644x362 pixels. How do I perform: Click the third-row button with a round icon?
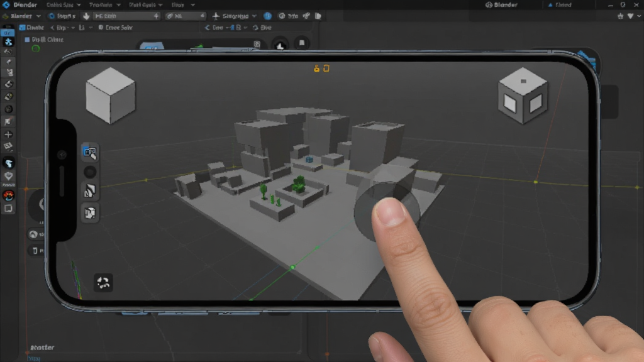[x=116, y=28]
